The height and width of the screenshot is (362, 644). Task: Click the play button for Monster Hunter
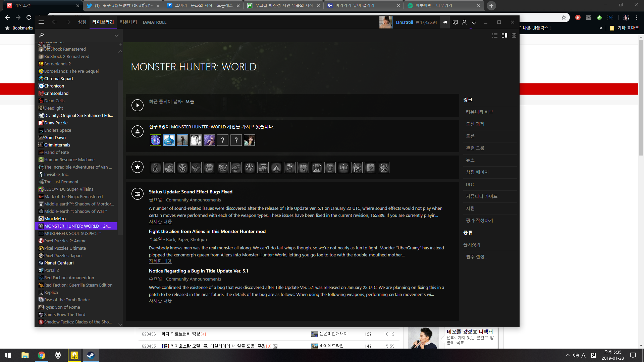[x=138, y=105]
